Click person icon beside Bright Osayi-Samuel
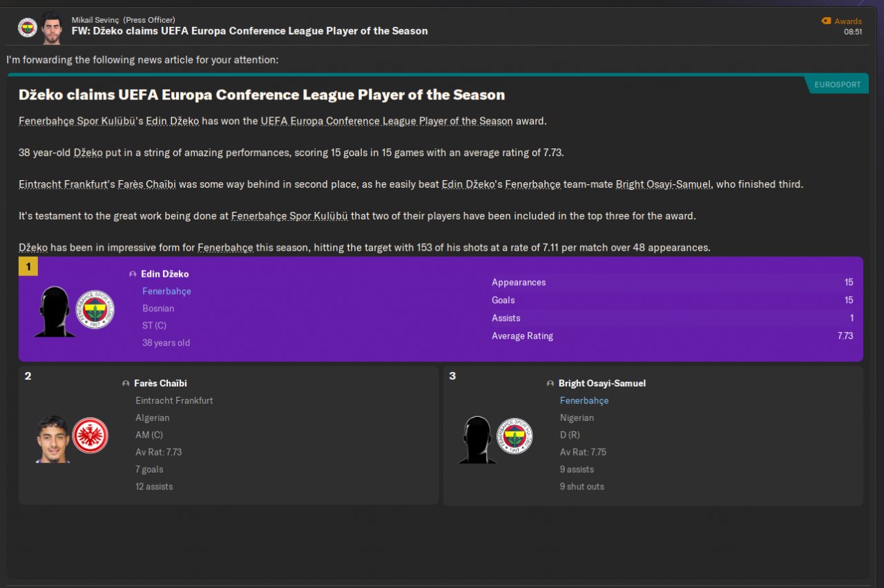The height and width of the screenshot is (588, 884). click(550, 384)
